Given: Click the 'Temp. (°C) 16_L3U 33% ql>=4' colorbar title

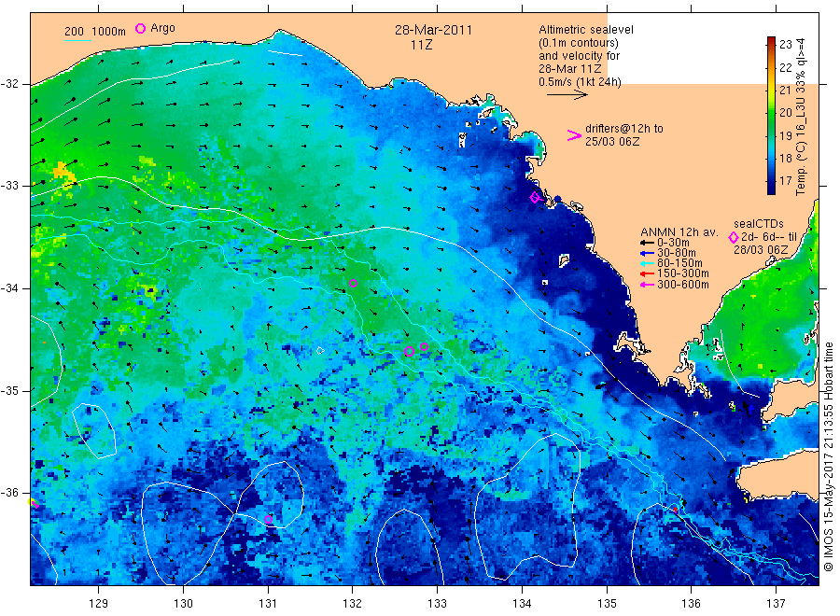Looking at the screenshot, I should point(801,117).
